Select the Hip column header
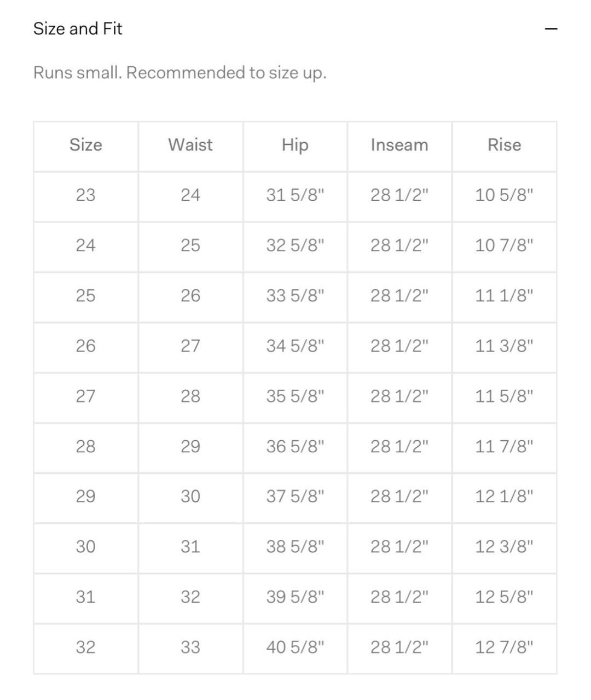Viewport: 591px width, 700px height. (295, 145)
